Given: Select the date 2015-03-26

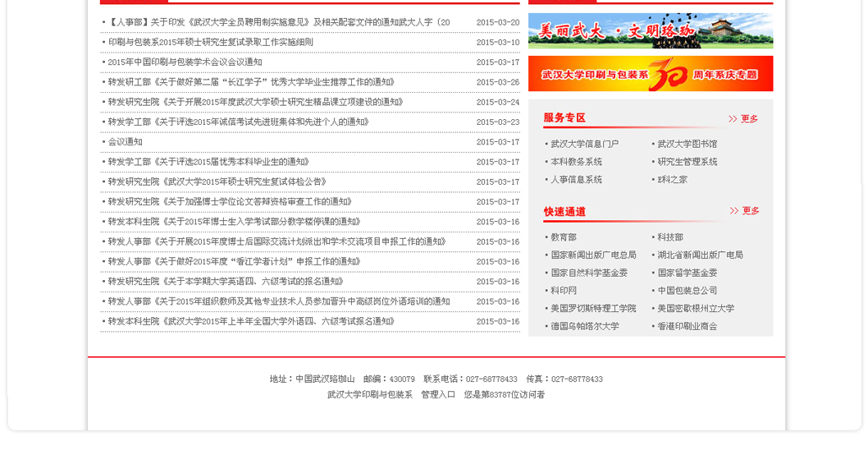Looking at the screenshot, I should point(498,82).
